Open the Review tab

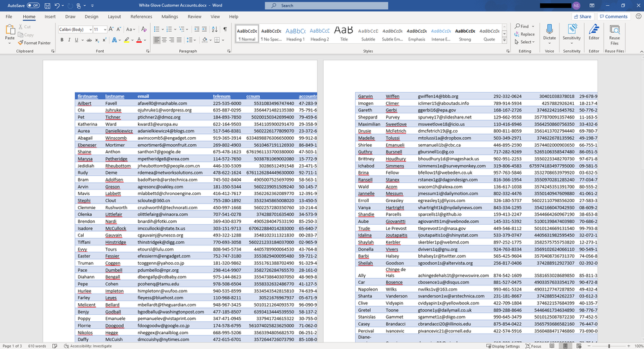pyautogui.click(x=194, y=17)
